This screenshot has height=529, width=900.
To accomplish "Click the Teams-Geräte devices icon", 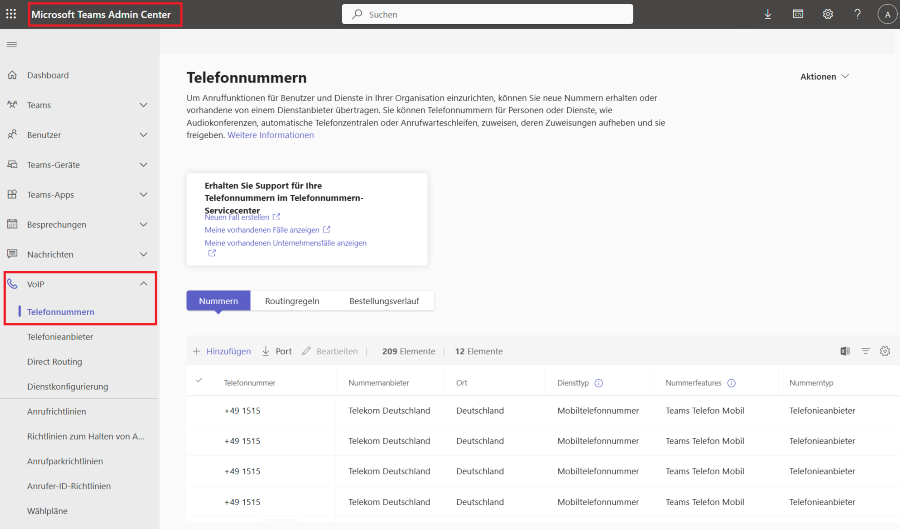I will click(x=12, y=164).
